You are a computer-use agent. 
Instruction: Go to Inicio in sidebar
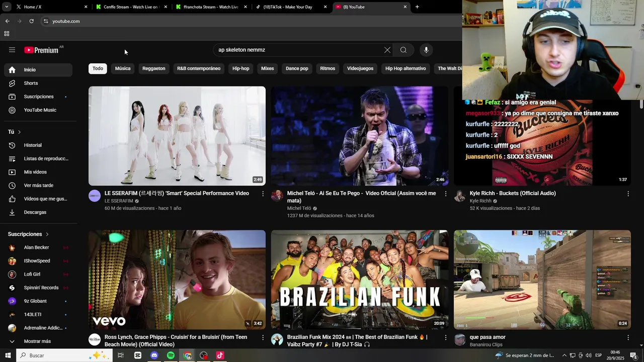pos(38,70)
